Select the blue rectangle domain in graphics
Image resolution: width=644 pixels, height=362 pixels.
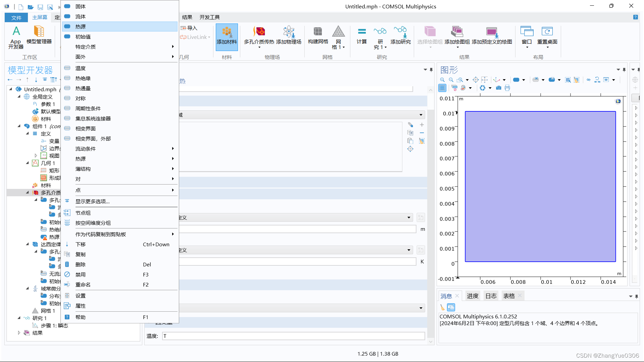[540, 187]
